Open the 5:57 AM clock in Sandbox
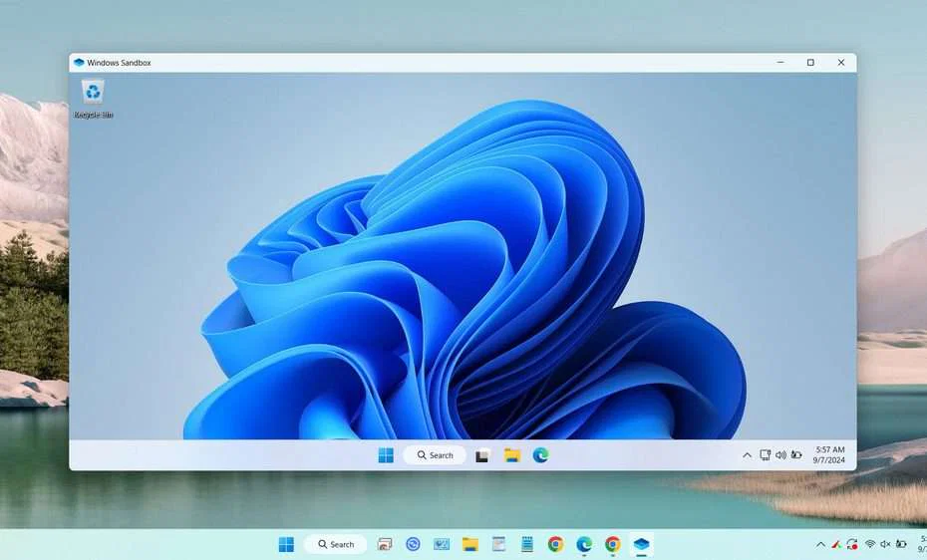 [829, 454]
